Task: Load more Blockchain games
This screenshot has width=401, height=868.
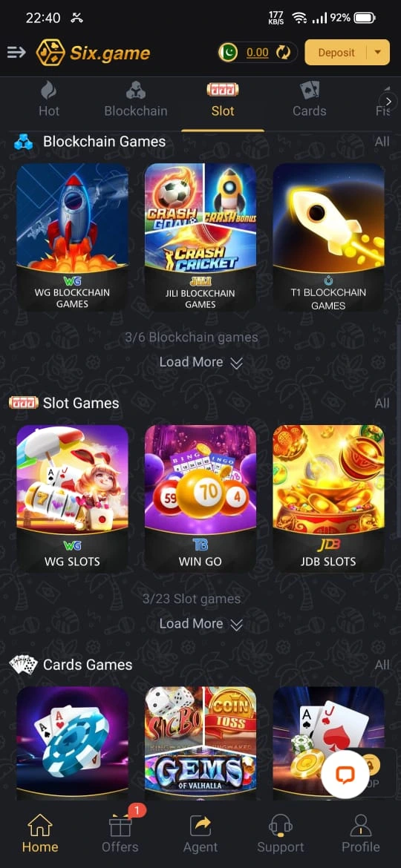Action: coord(200,362)
